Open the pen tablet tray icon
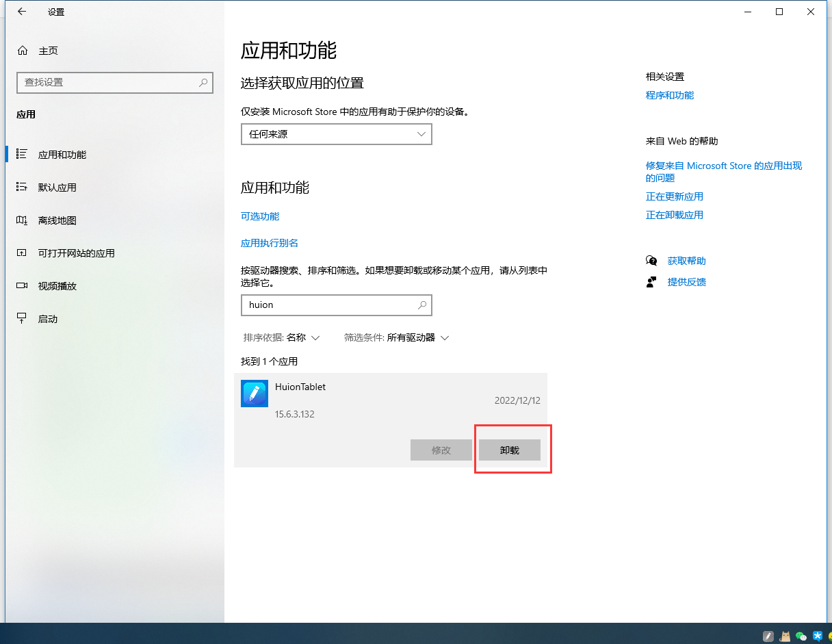832x644 pixels. click(x=768, y=636)
